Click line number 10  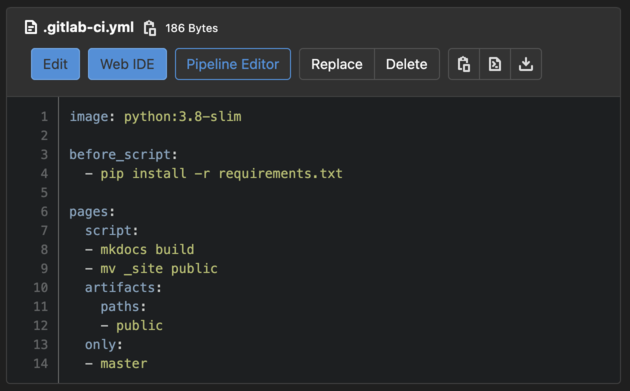click(x=41, y=288)
